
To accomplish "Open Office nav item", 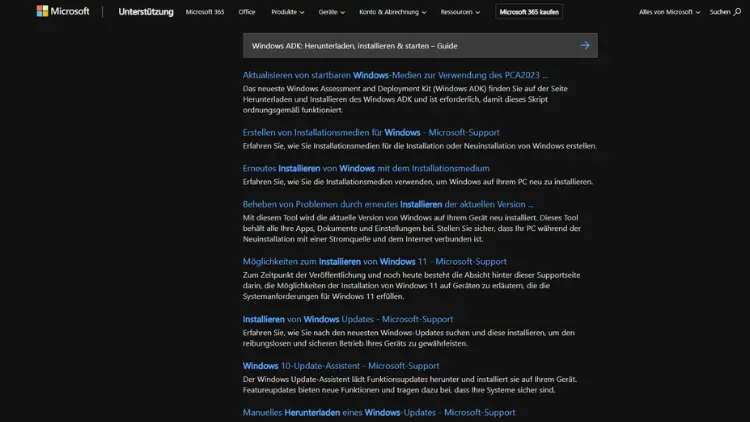I will (247, 12).
